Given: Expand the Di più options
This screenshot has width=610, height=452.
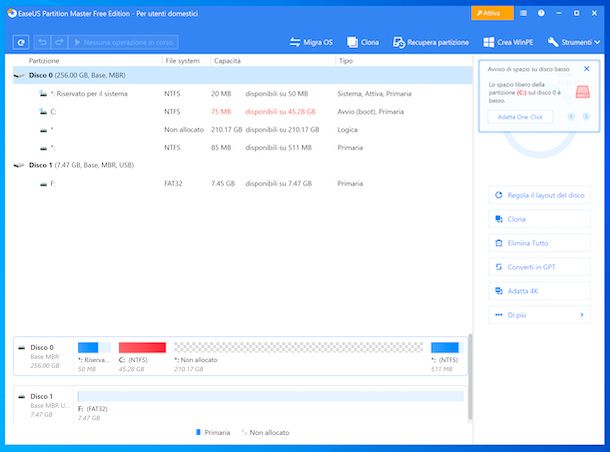Looking at the screenshot, I should click(540, 315).
